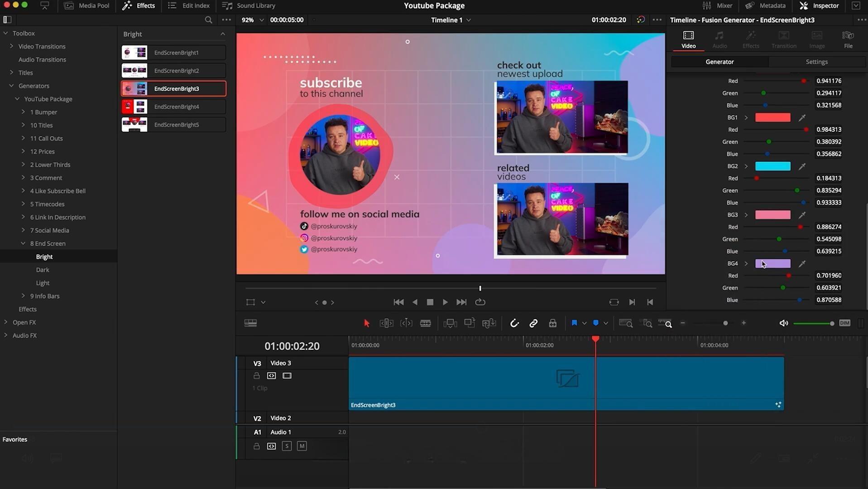Click the search icon in Effects panel
This screenshot has height=489, width=868.
(x=208, y=20)
